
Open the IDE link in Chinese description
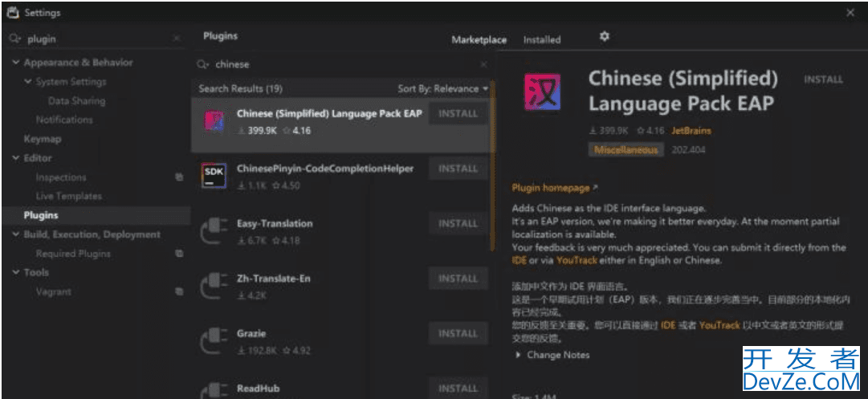pos(668,325)
